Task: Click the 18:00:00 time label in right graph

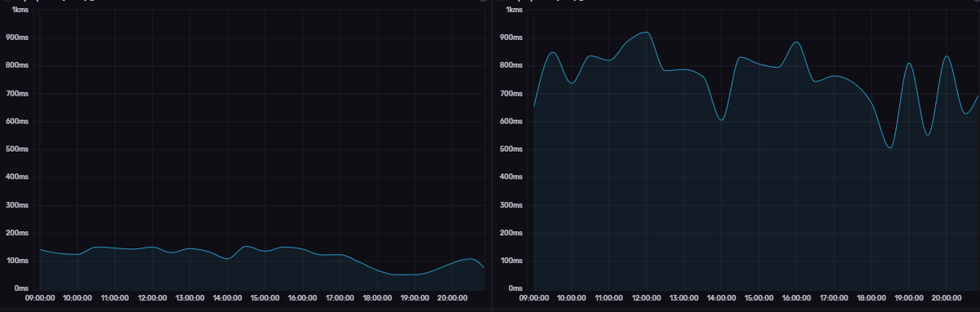Action: click(x=871, y=299)
